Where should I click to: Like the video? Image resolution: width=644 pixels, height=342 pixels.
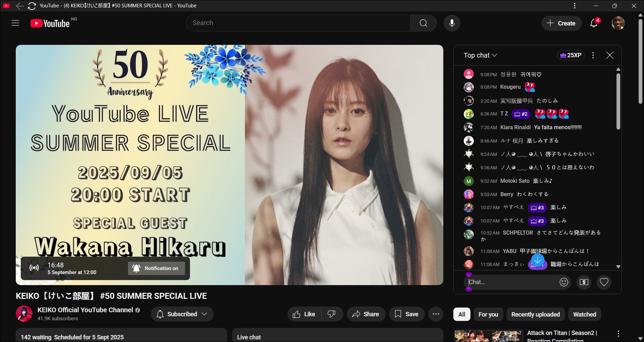coord(304,314)
